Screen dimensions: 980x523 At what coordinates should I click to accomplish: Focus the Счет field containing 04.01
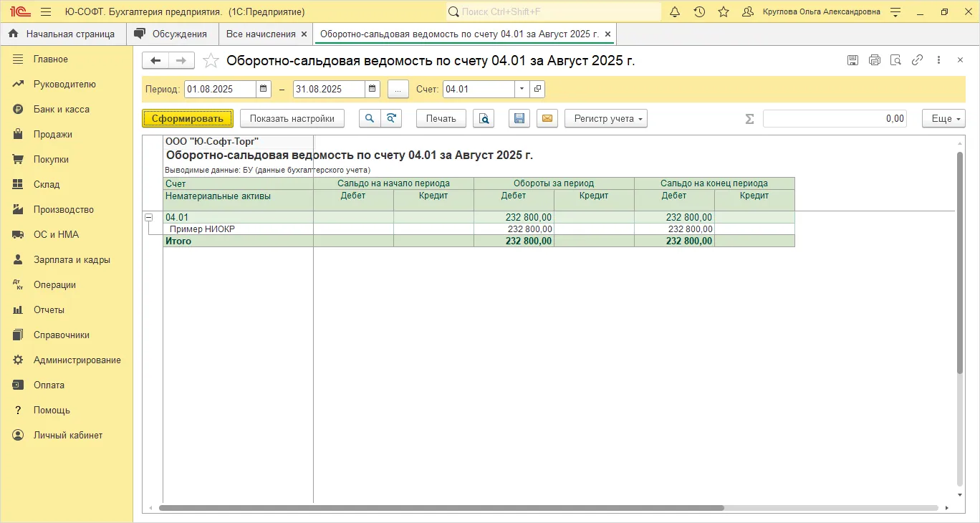click(x=479, y=89)
